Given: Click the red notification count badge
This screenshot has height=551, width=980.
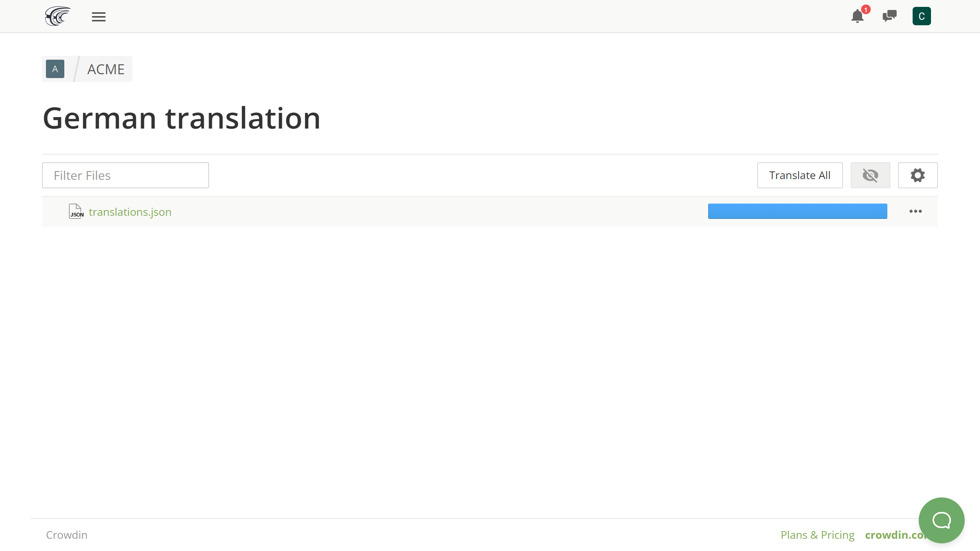Looking at the screenshot, I should (x=866, y=10).
